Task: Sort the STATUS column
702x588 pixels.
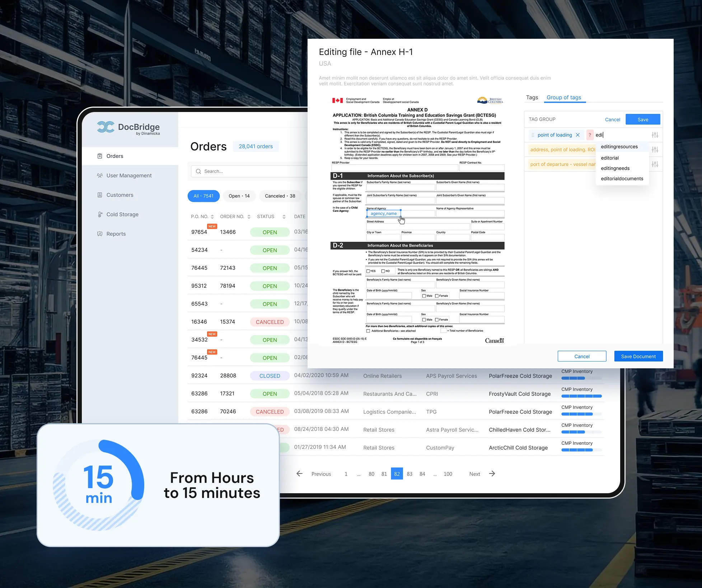Action: (x=285, y=216)
